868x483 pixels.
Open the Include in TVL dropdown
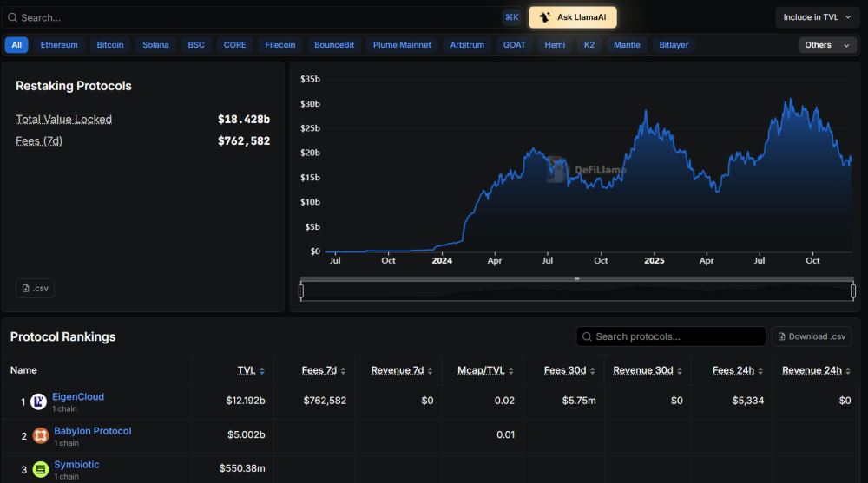[x=817, y=17]
